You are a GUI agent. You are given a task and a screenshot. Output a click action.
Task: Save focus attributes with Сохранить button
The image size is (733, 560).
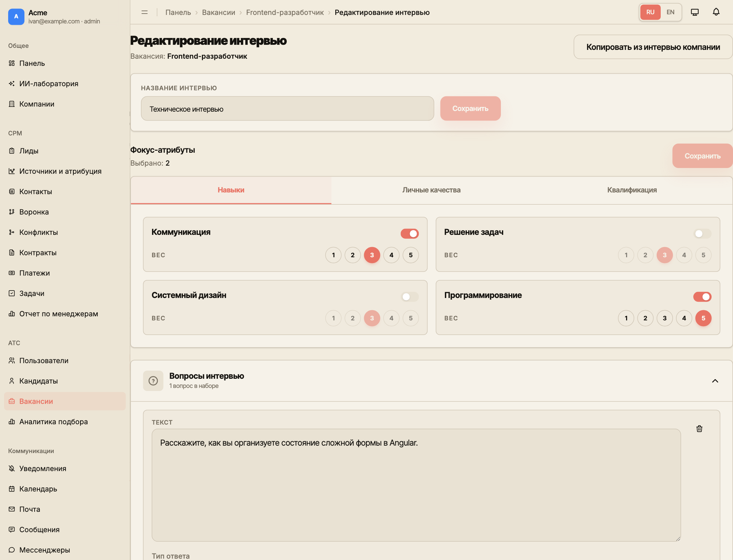[x=702, y=156]
